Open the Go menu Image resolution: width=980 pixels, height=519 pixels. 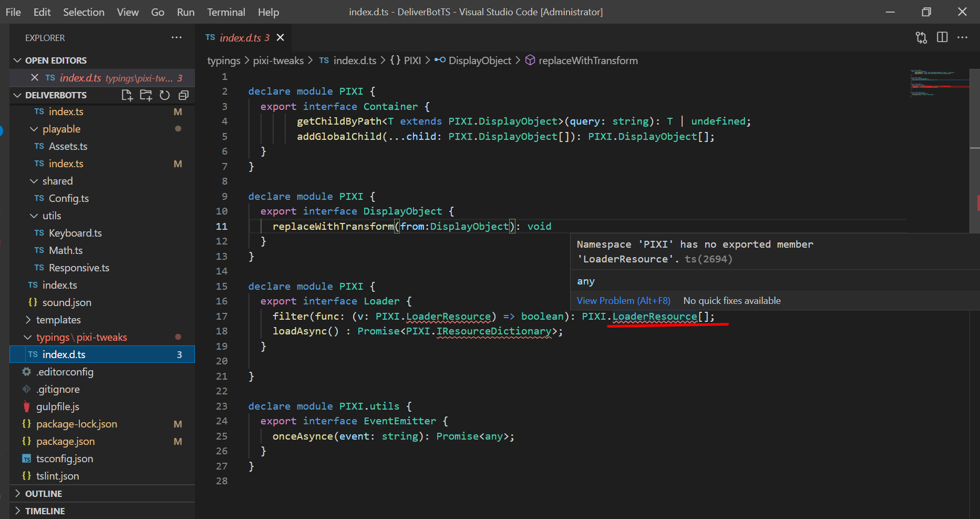pos(158,12)
